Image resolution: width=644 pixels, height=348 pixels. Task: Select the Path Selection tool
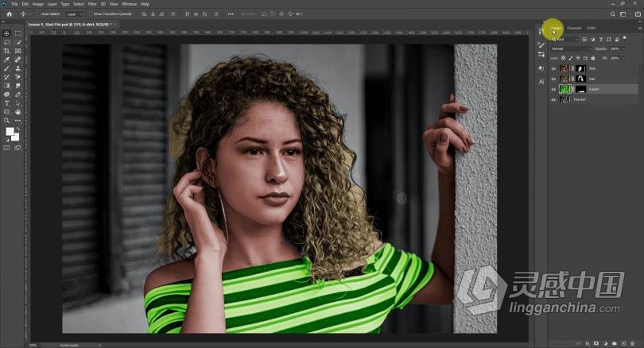coord(17,103)
